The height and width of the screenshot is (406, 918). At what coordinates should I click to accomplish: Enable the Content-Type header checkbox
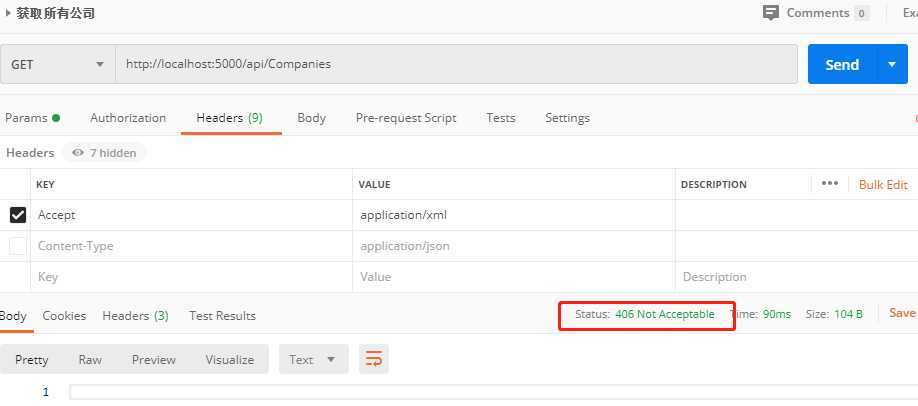tap(18, 246)
